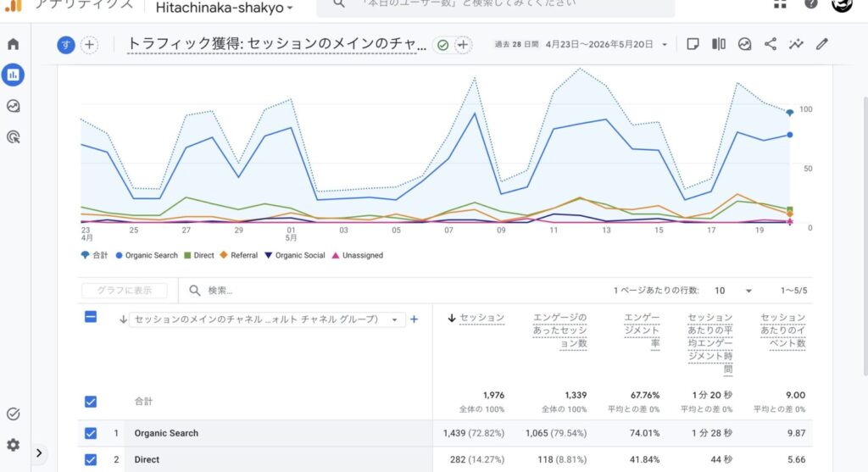The width and height of the screenshot is (868, 472).
Task: Open the help question mark icon
Action: tap(810, 4)
